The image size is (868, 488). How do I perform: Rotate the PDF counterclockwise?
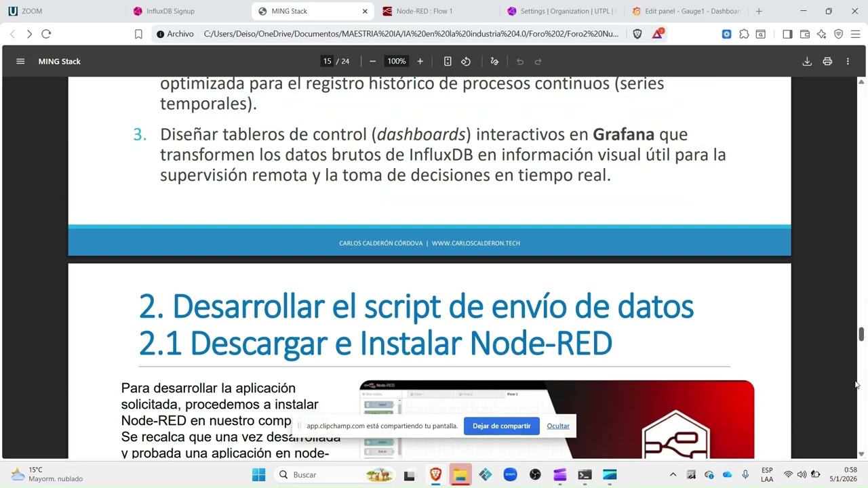(x=466, y=61)
